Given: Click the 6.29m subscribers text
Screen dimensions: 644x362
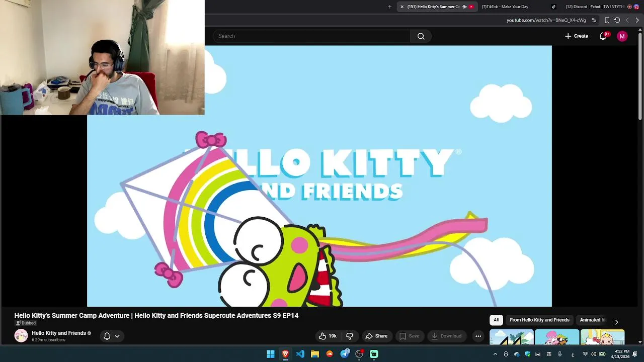Looking at the screenshot, I should (48, 340).
